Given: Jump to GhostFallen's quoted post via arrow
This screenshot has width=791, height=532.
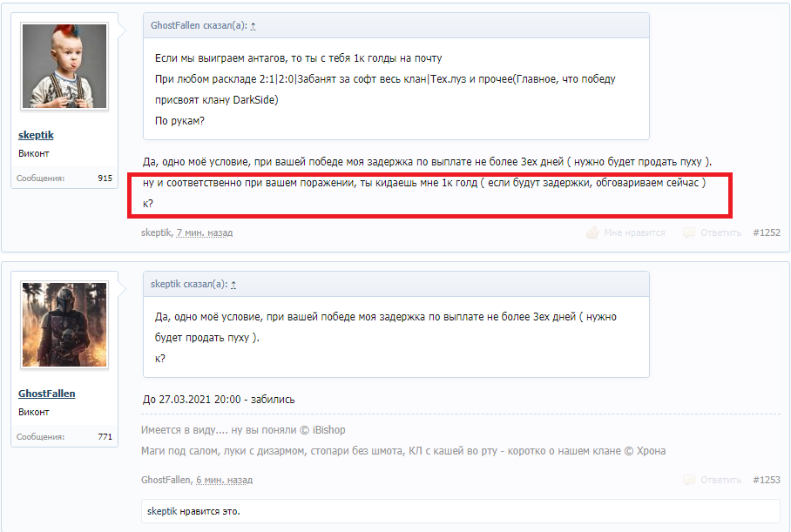Looking at the screenshot, I should pos(254,26).
